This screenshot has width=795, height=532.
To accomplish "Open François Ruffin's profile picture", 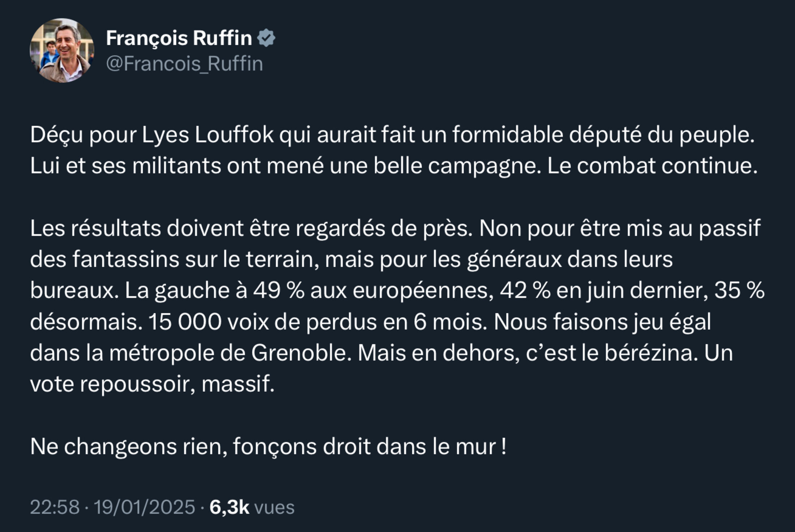I will 62,51.
